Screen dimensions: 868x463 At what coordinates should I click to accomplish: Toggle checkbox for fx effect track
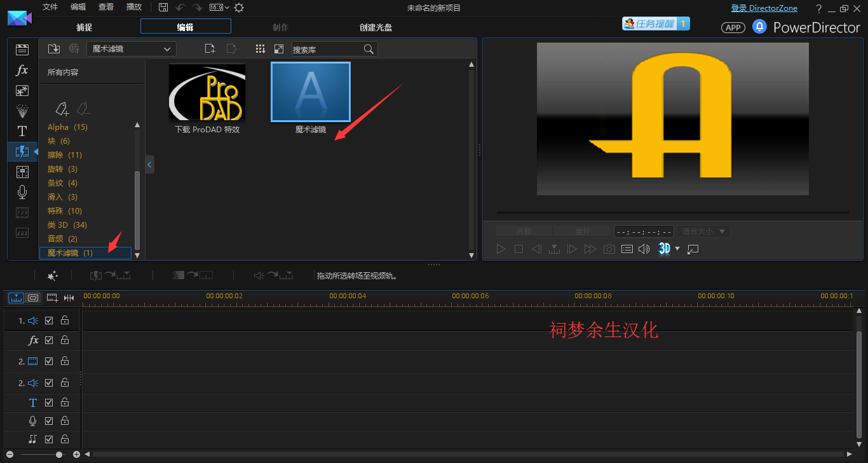(x=49, y=341)
